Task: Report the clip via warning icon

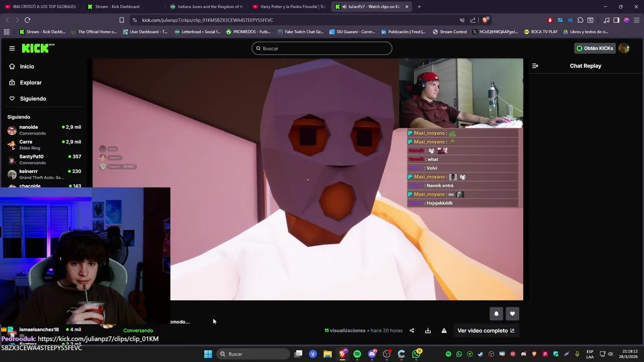Action: pos(444,330)
